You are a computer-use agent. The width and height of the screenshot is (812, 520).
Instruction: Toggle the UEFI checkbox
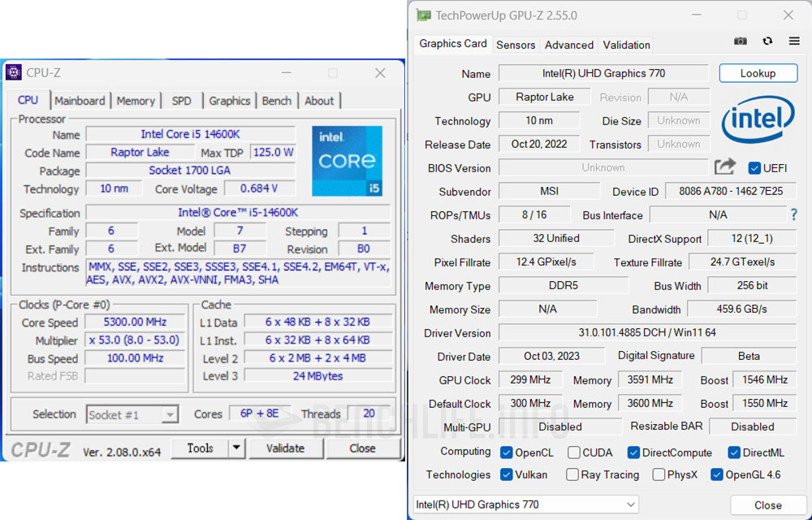[x=754, y=168]
